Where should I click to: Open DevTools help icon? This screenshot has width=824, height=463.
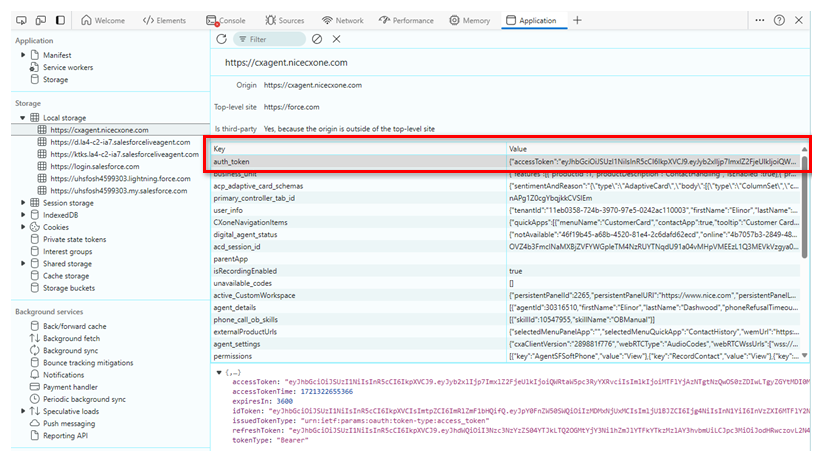[779, 20]
